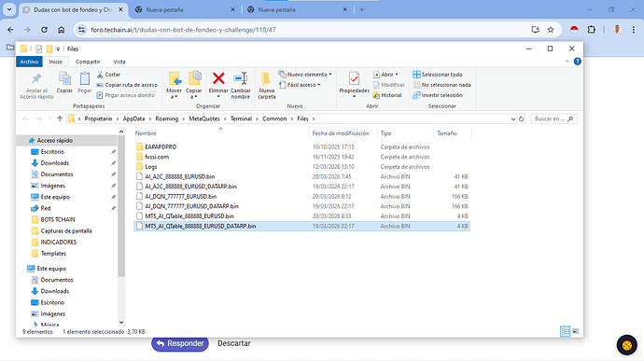
Task: Select file AI_A2C_888888_EURUSD.bin
Action: pos(179,176)
